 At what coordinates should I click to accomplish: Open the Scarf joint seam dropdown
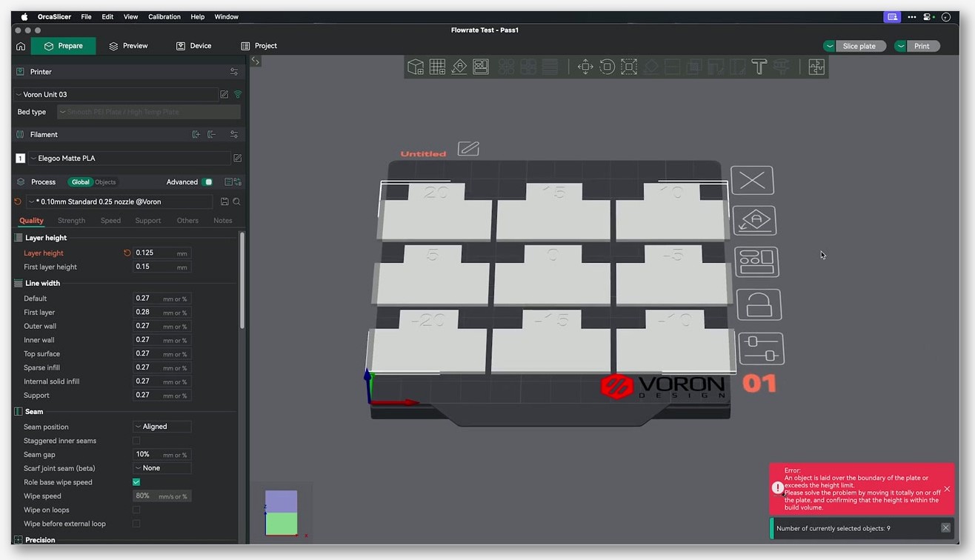pyautogui.click(x=162, y=468)
